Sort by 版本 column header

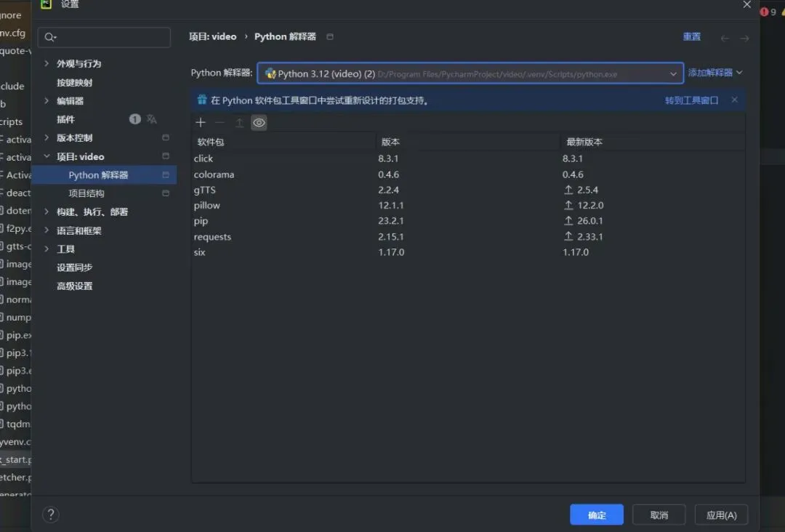pyautogui.click(x=467, y=142)
